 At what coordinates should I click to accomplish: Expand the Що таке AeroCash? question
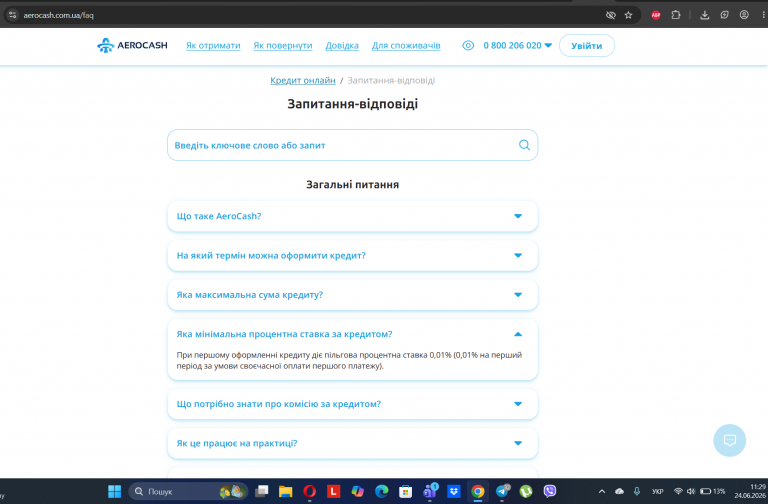(x=352, y=216)
